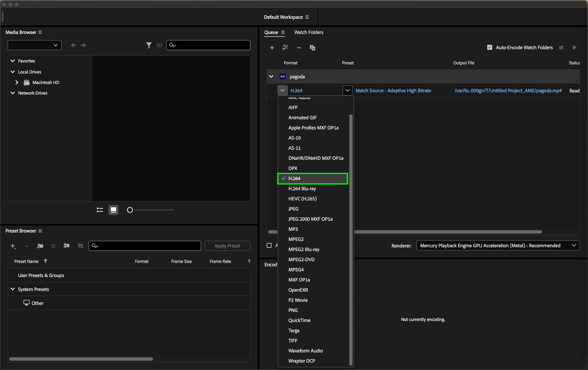Switch Media Browser to list view
This screenshot has height=370, width=588.
click(x=100, y=210)
